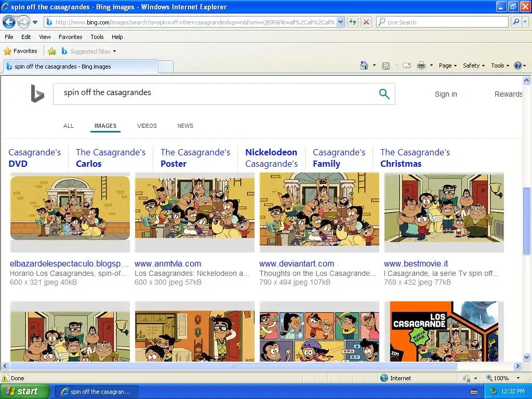Image resolution: width=532 pixels, height=399 pixels.
Task: Open the search provider dropdown arrow
Action: tap(525, 22)
